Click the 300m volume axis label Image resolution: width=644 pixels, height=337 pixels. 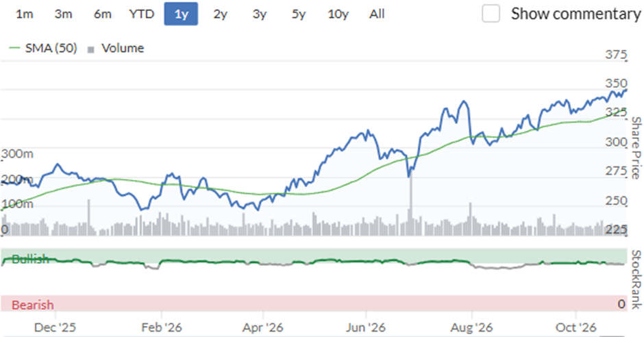pyautogui.click(x=17, y=154)
